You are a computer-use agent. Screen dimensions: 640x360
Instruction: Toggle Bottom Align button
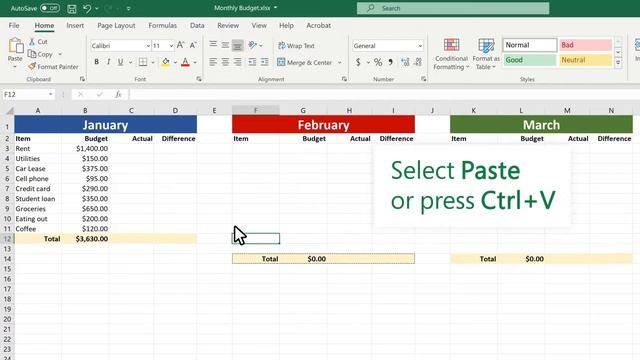coord(238,45)
